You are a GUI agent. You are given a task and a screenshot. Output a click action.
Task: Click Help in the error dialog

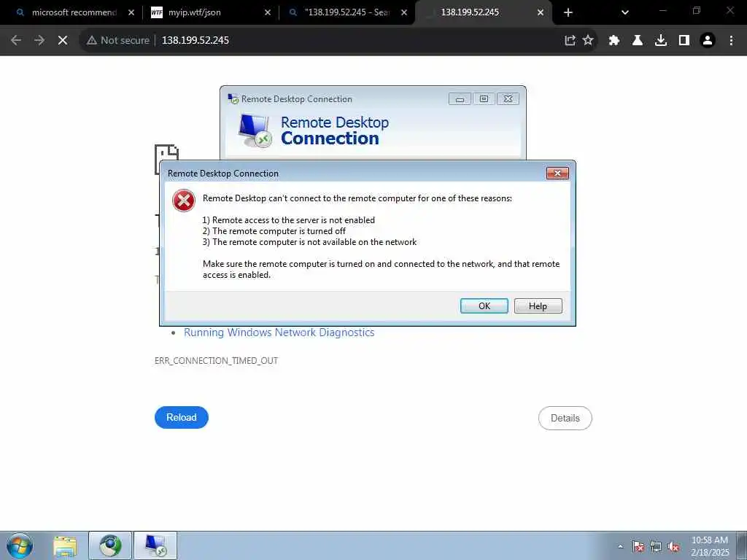pyautogui.click(x=538, y=306)
